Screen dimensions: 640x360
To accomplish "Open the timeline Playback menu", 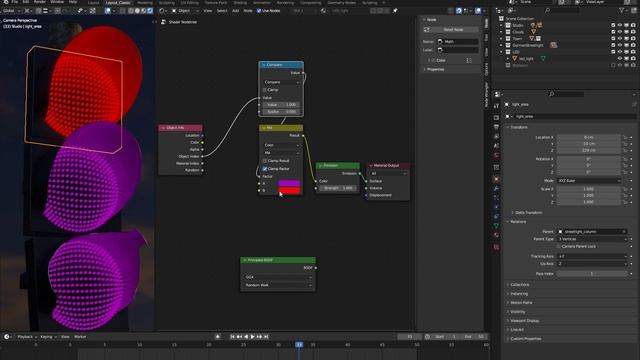I will click(x=27, y=337).
